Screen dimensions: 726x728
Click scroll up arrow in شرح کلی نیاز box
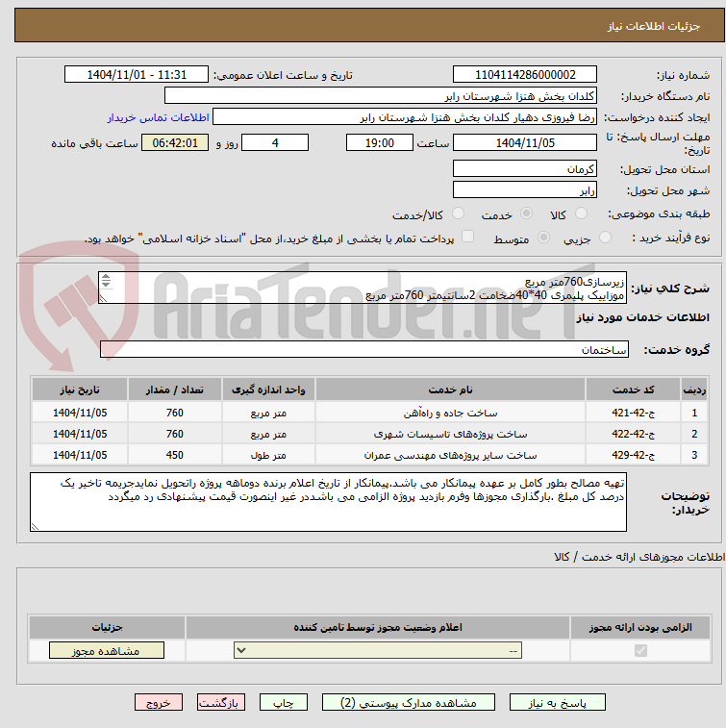(x=106, y=277)
